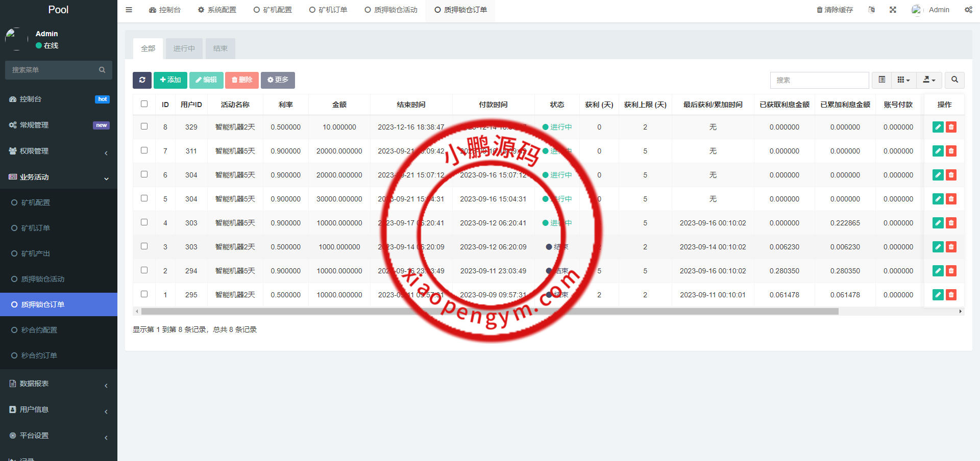980x461 pixels.
Task: Click the green 添加 button
Action: (170, 80)
